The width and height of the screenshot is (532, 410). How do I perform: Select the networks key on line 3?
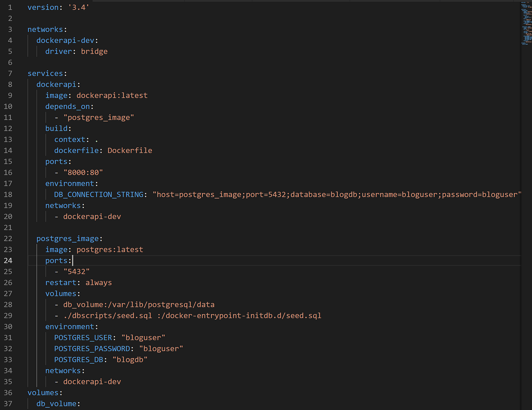tap(45, 29)
